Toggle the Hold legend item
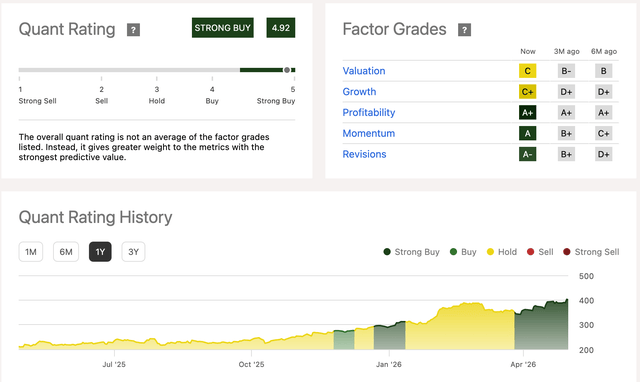This screenshot has width=640, height=382. pos(502,252)
